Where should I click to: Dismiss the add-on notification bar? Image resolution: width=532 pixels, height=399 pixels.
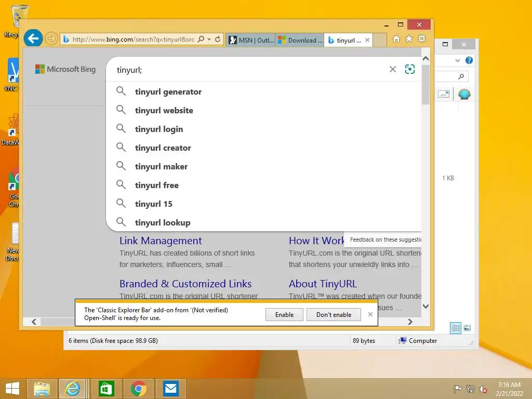coord(370,314)
